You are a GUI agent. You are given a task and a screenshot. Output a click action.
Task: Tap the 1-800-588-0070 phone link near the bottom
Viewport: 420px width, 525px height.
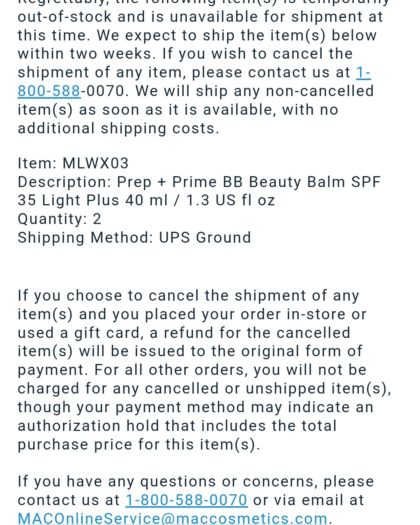click(187, 500)
